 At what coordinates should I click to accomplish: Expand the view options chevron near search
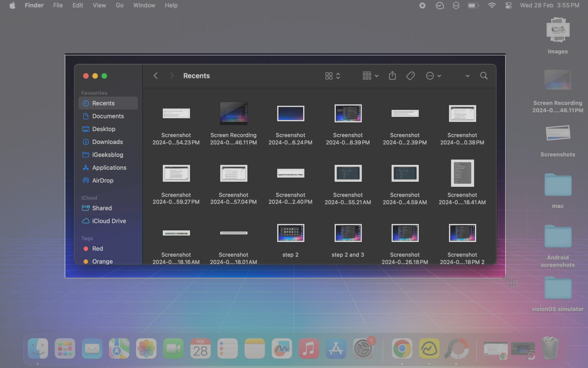pos(467,76)
